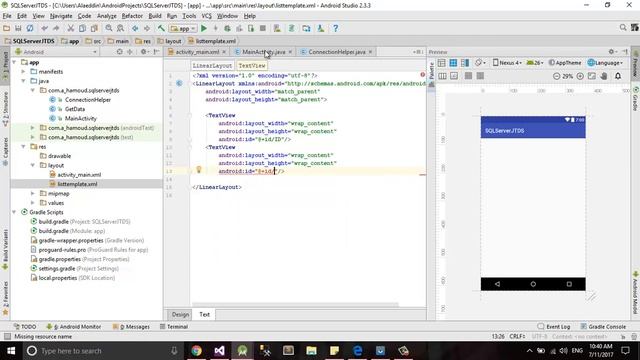
Task: Open the API 26 version dropdown
Action: (x=535, y=63)
